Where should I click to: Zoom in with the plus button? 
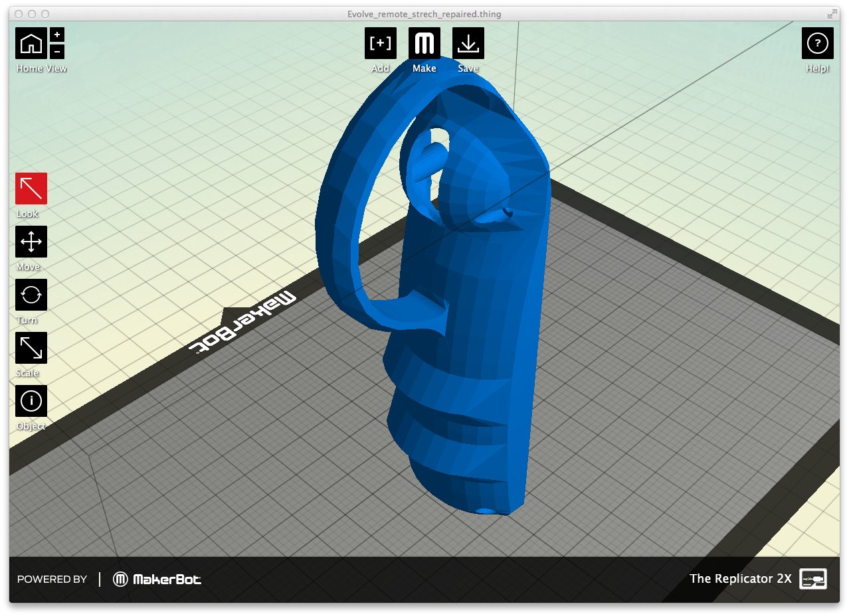click(x=58, y=35)
